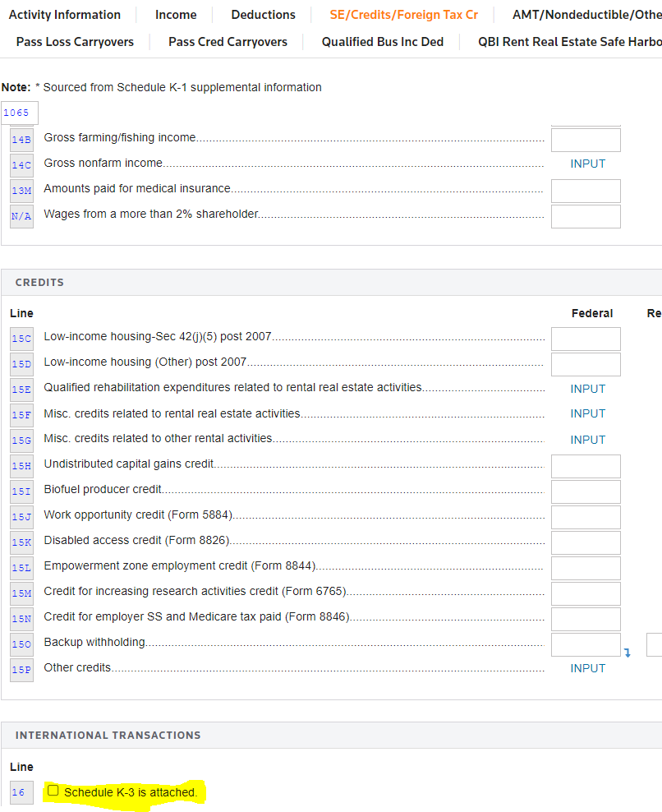Click line code 15D button
This screenshot has width=662, height=812.
coord(21,364)
